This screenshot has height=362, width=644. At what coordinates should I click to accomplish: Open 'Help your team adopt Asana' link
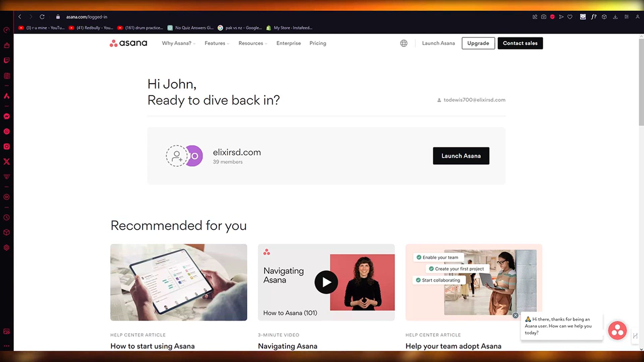coord(453,346)
